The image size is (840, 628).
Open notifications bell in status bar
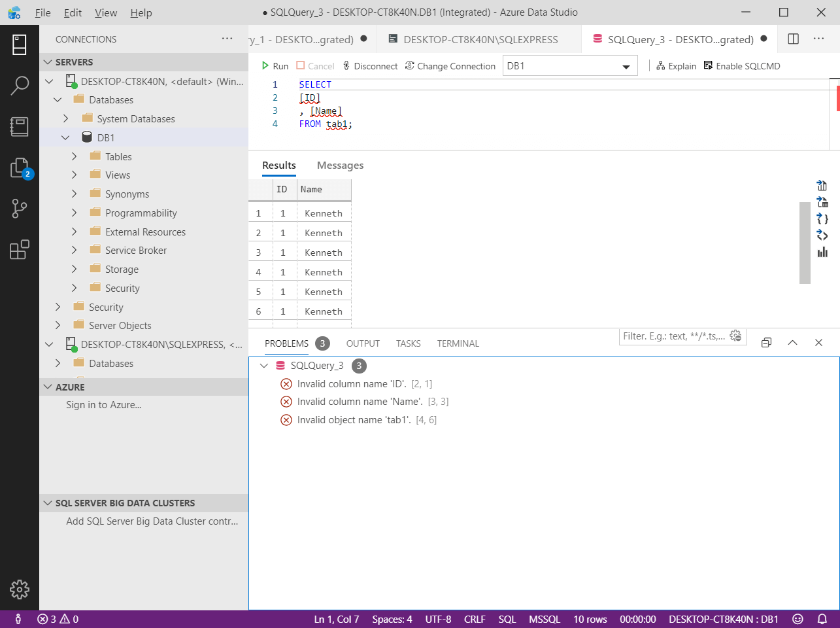(822, 619)
